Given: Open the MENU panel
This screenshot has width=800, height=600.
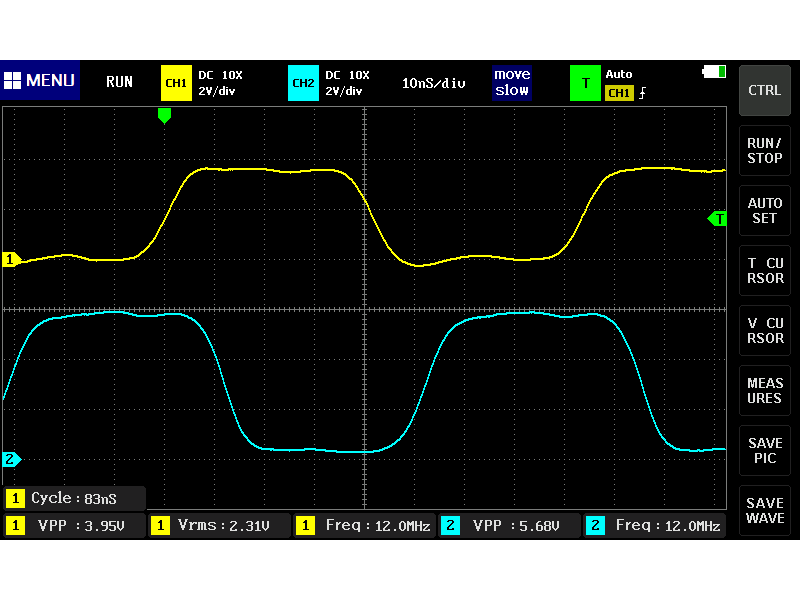Looking at the screenshot, I should (40, 81).
